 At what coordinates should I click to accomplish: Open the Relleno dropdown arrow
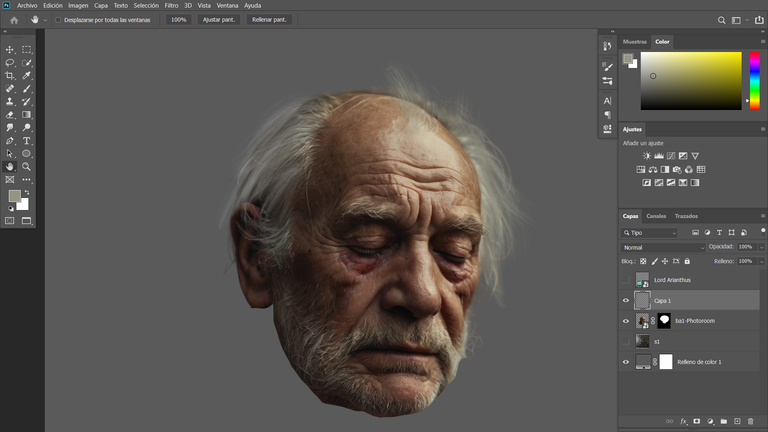pyautogui.click(x=761, y=262)
